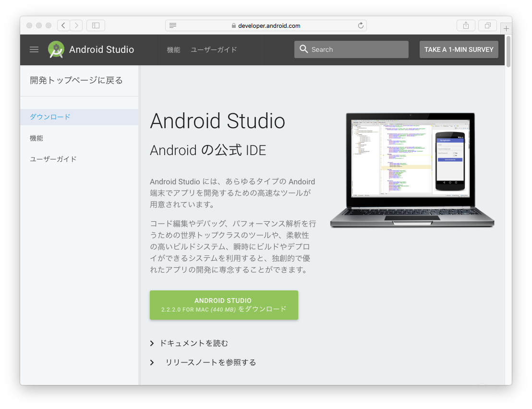Click the developer.android.com address bar
The width and height of the screenshot is (532, 409).
click(266, 25)
